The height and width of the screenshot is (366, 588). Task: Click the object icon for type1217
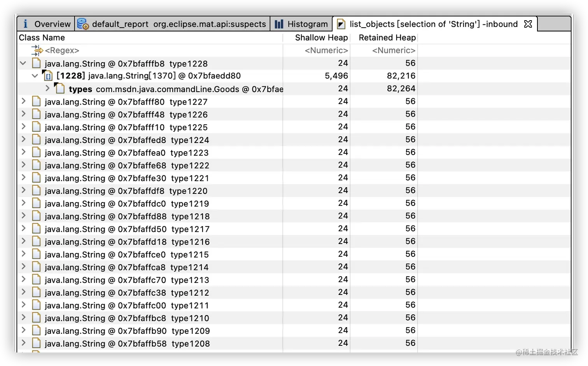click(36, 229)
